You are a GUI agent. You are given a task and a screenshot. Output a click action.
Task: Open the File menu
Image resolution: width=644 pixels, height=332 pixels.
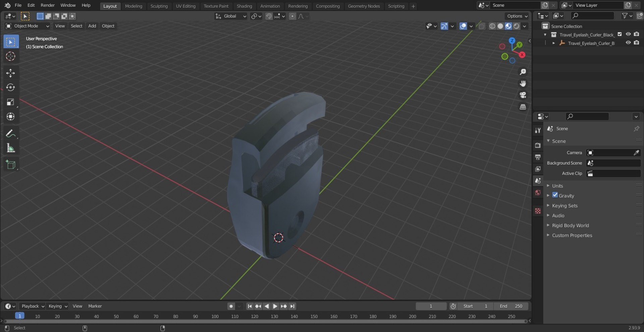point(18,5)
